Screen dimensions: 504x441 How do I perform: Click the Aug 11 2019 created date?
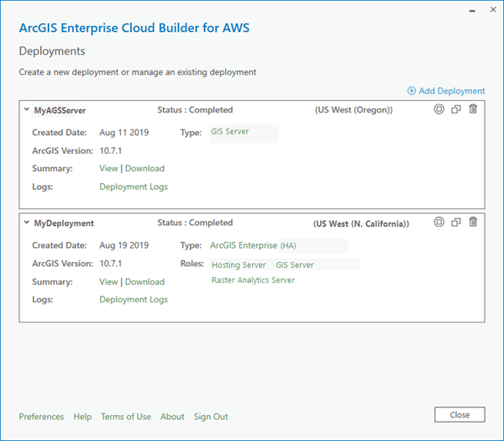pyautogui.click(x=124, y=133)
